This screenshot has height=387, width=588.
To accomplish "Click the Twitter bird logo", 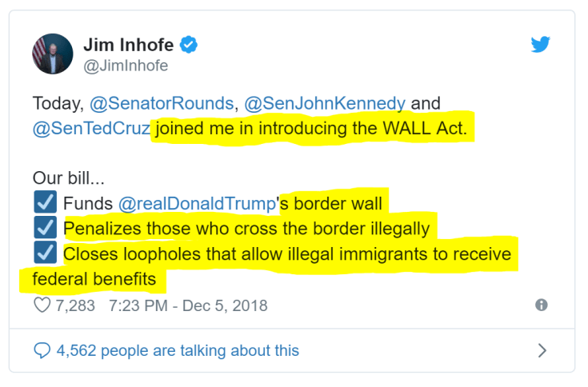I will (x=541, y=45).
